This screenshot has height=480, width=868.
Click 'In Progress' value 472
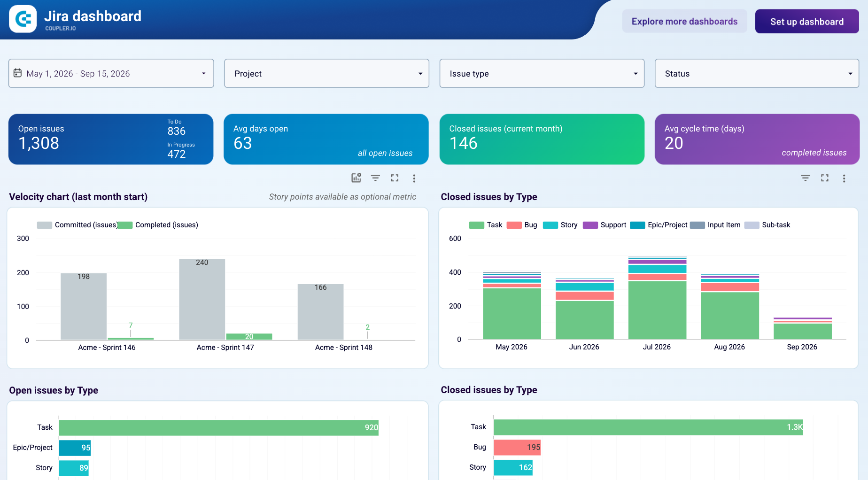tap(177, 154)
